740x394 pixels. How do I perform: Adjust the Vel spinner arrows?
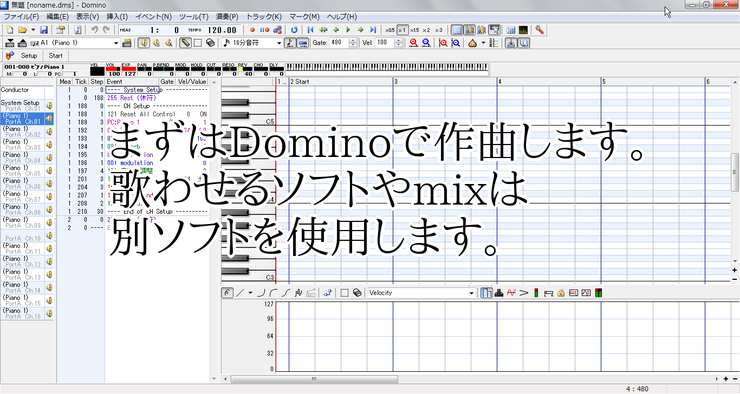(399, 42)
